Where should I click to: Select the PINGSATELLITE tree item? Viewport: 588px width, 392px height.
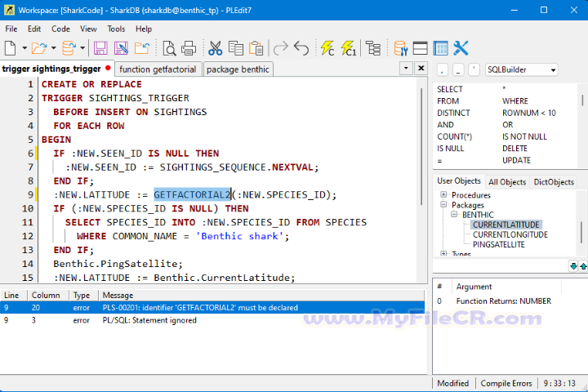click(x=498, y=244)
